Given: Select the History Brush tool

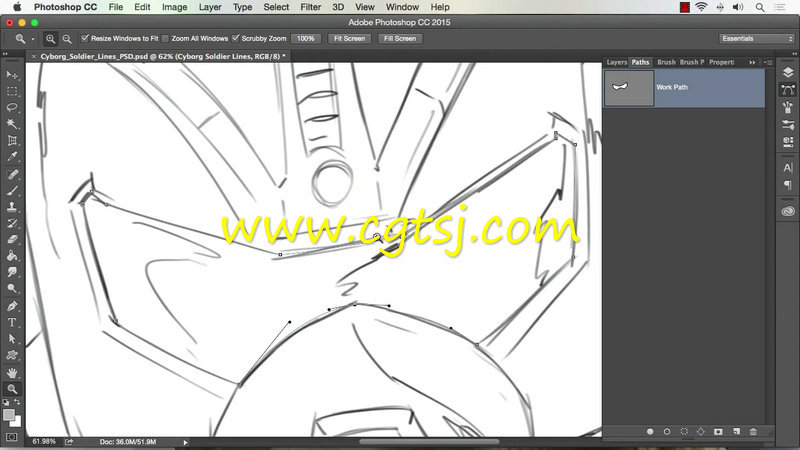Looking at the screenshot, I should point(12,223).
